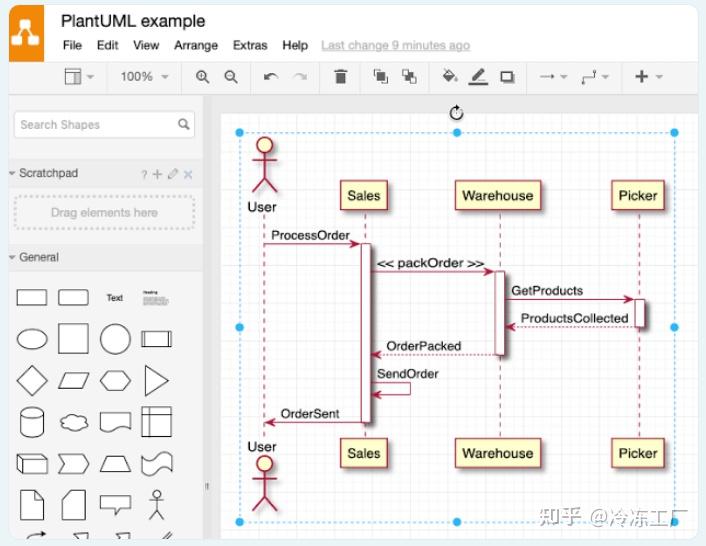Select the Cylinder shape

click(x=32, y=422)
